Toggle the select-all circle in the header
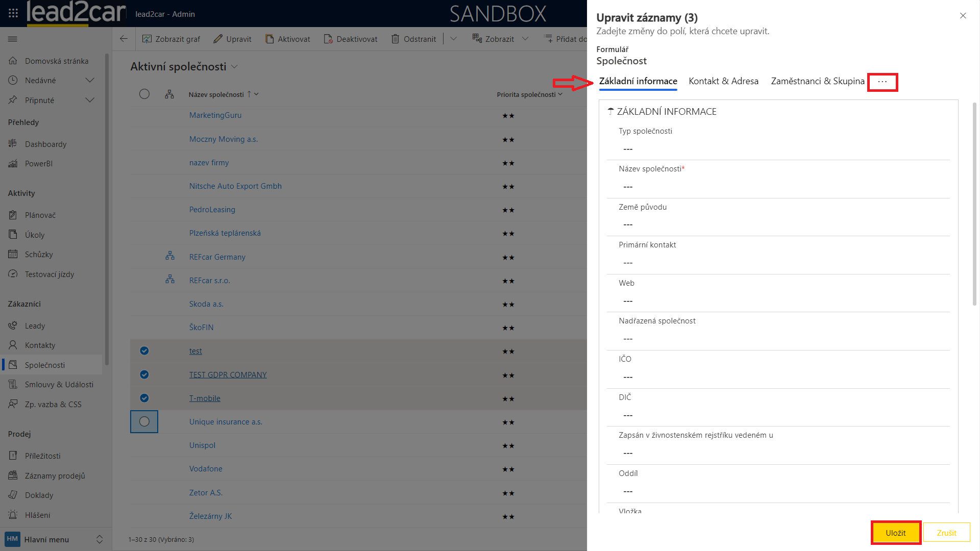 144,94
